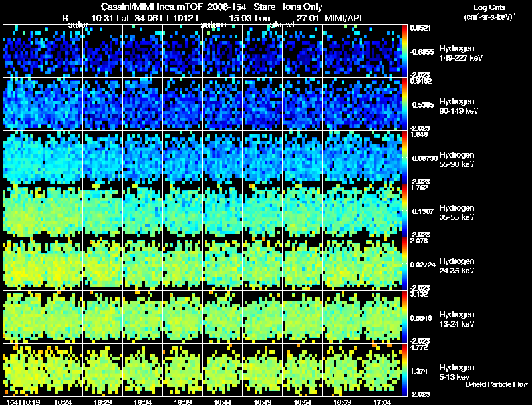Click the -0.6855 scale midpoint value
532x405 pixels.
(x=422, y=52)
